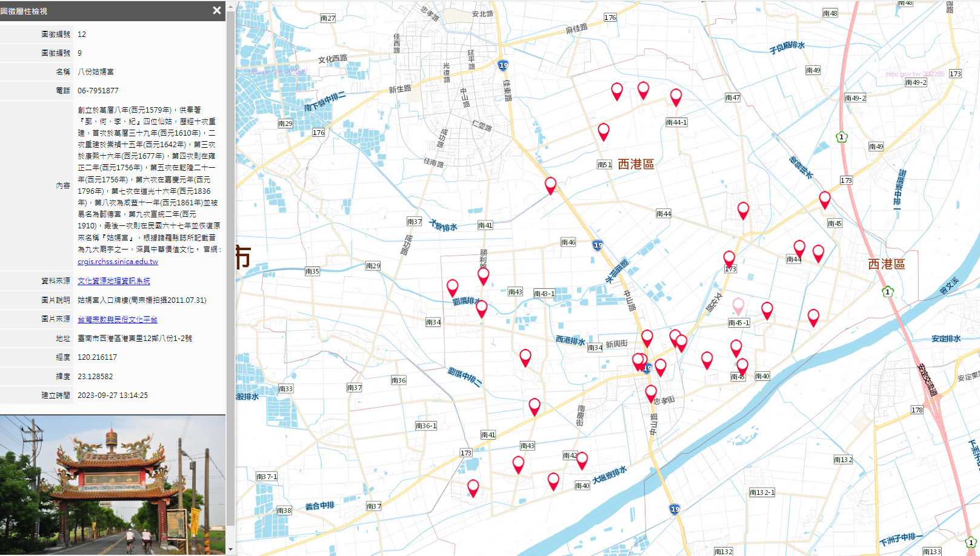980x556 pixels.
Task: Click the marker near 勝利路
Action: click(483, 275)
